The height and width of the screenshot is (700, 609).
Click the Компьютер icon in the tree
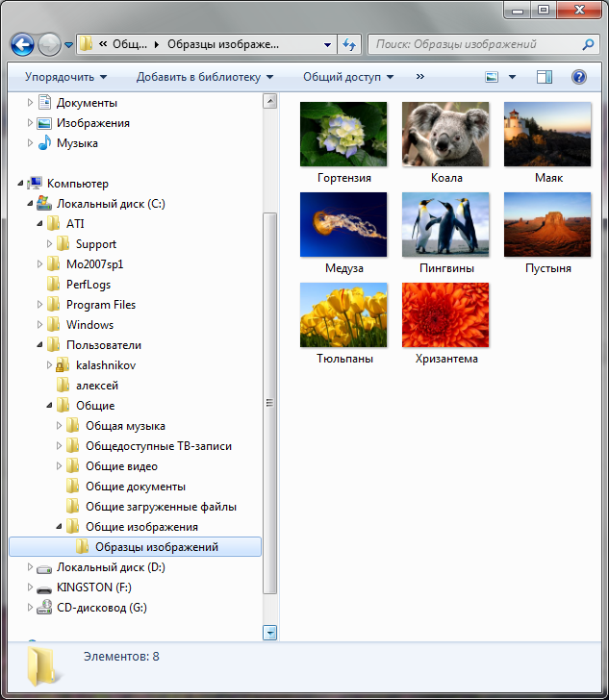(35, 183)
